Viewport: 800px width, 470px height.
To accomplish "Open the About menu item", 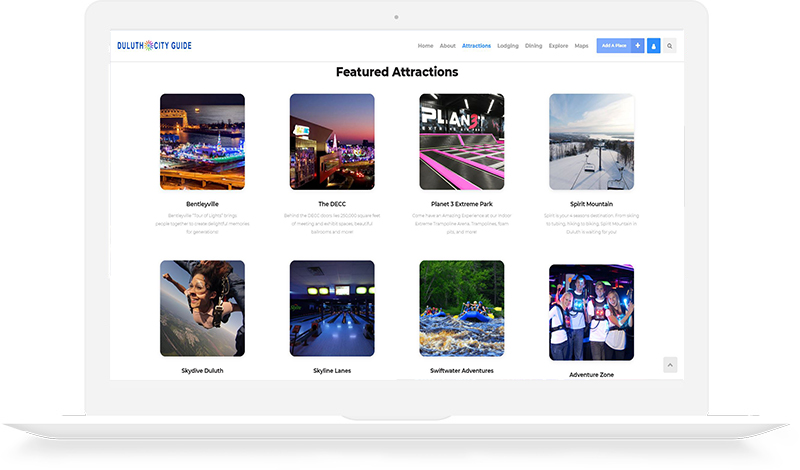I will tap(447, 46).
